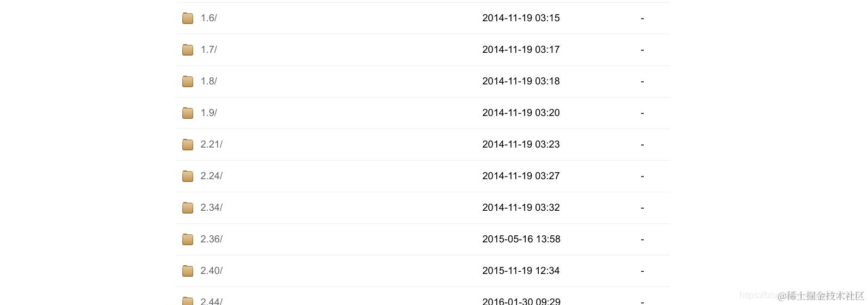
Task: Click the folder icon beside 1.7/
Action: [188, 50]
